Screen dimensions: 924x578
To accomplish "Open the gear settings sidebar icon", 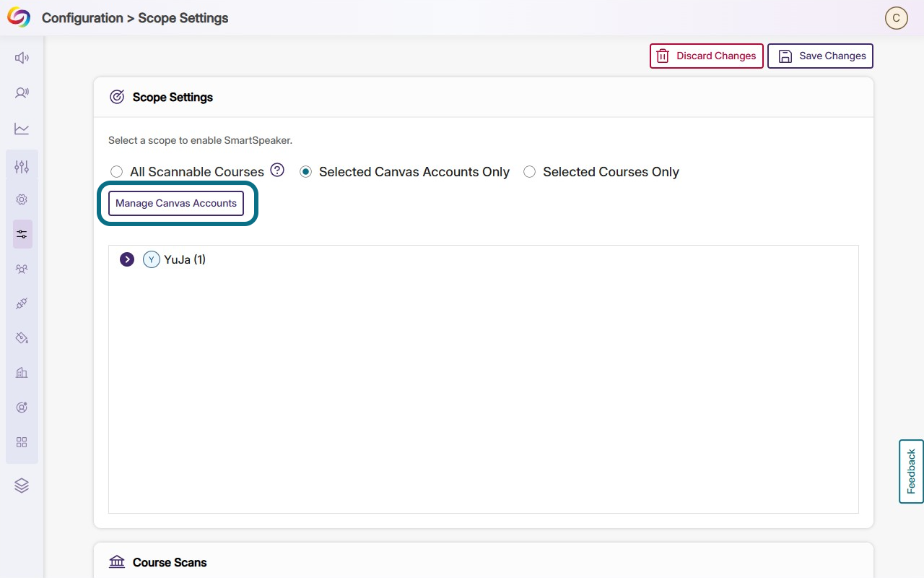I will [22, 199].
